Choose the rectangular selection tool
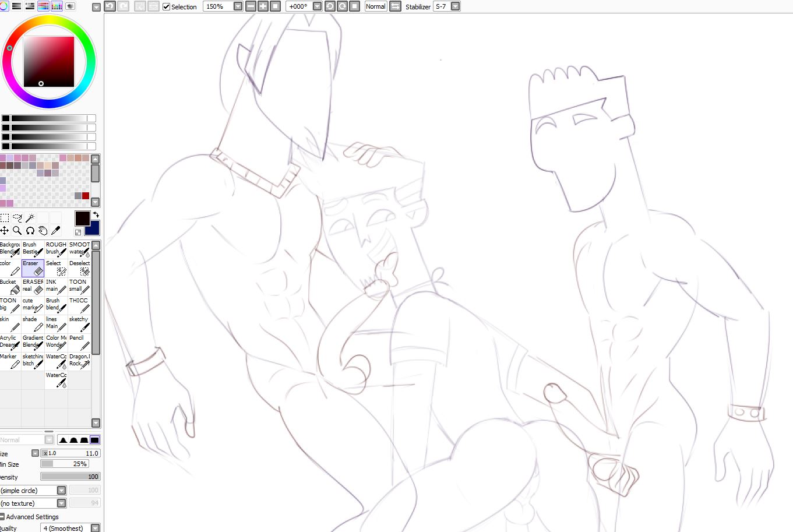793x532 pixels. [5, 218]
